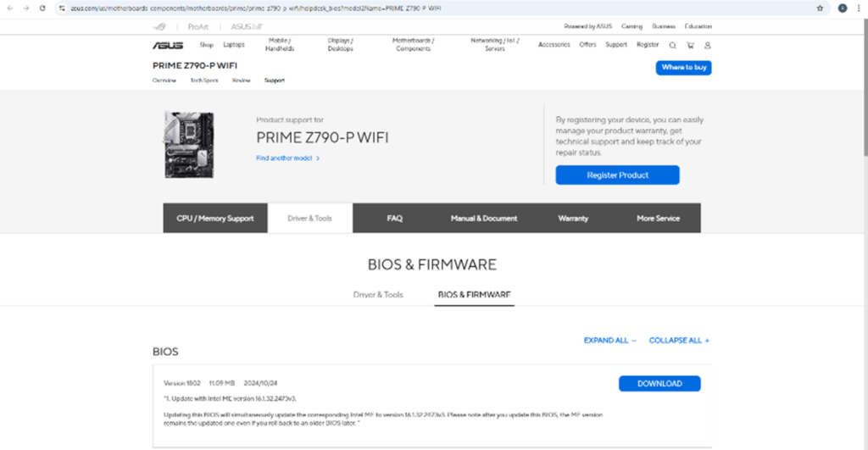This screenshot has width=868, height=450.
Task: Open ASUS IoT brand link
Action: (247, 26)
